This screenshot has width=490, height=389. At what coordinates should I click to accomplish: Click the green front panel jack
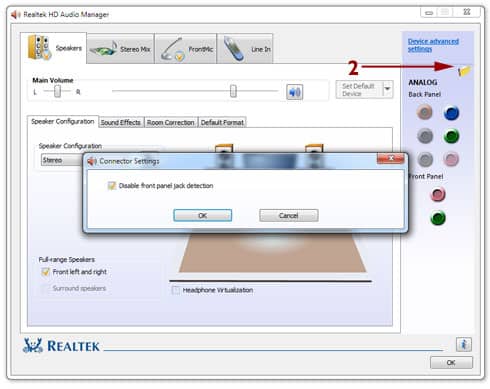pos(438,218)
